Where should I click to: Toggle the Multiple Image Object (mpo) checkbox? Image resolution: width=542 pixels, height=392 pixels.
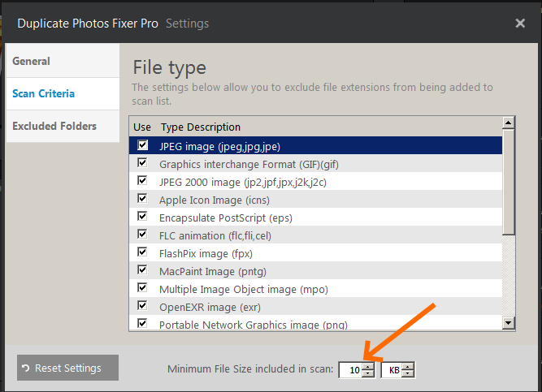pyautogui.click(x=142, y=287)
